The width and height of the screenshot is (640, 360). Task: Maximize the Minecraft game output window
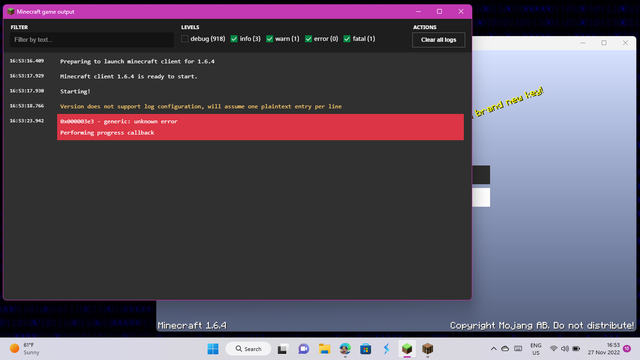[440, 11]
